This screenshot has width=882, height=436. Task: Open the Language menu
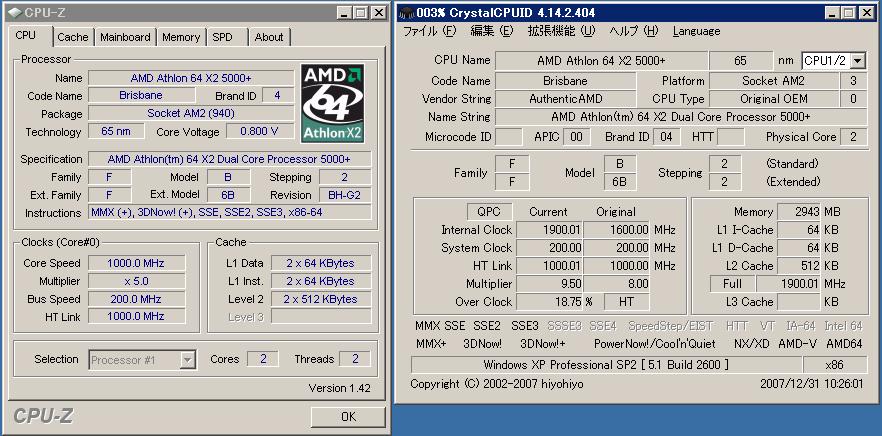coord(696,31)
